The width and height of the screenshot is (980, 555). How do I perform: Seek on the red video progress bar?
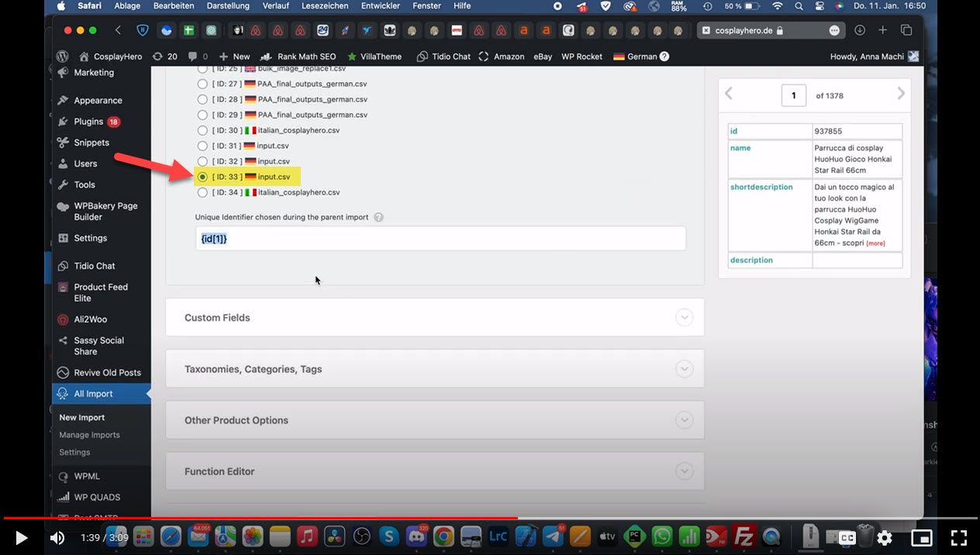pos(490,518)
